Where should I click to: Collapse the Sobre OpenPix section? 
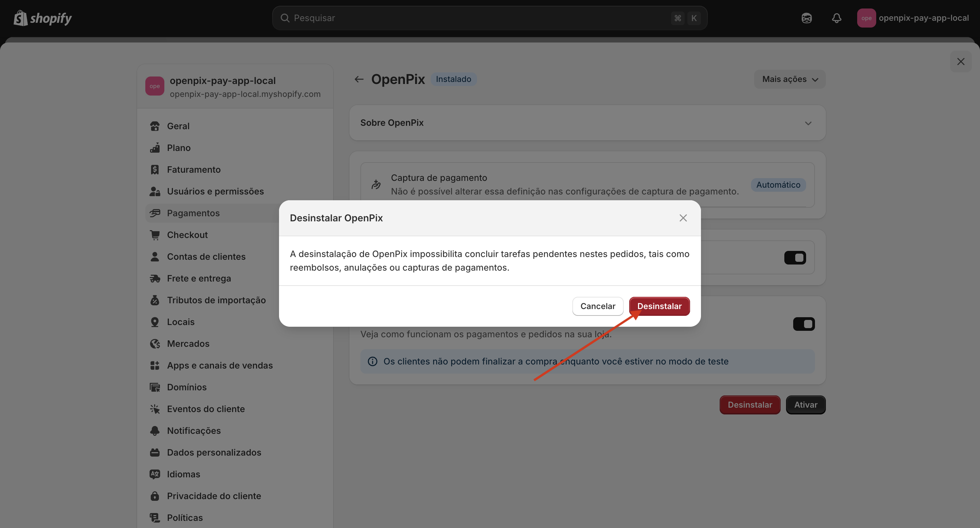[808, 123]
